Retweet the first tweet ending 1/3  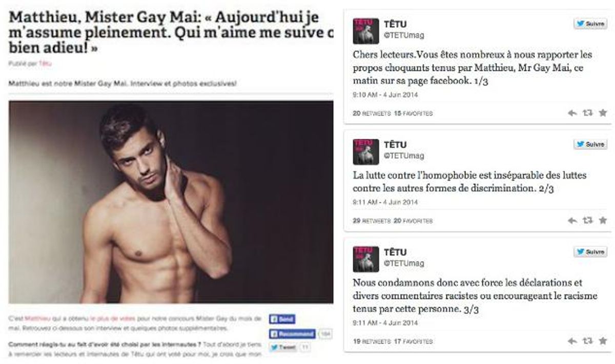point(588,113)
